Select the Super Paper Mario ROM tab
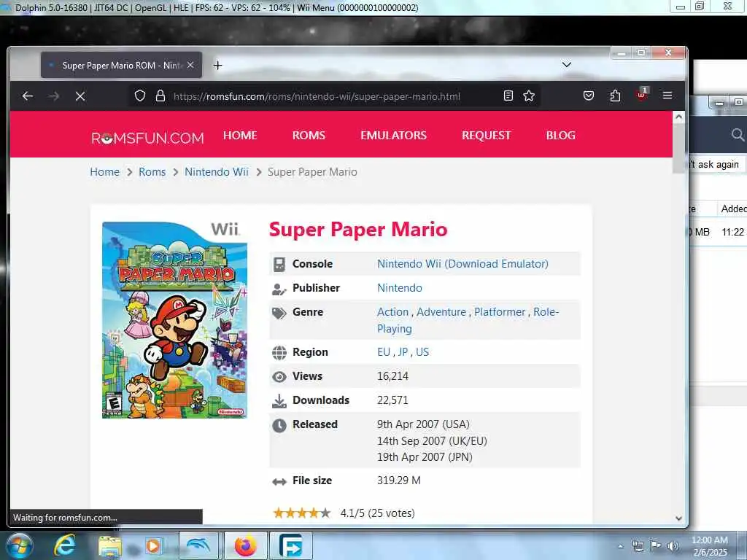Viewport: 747px width, 560px height. click(122, 65)
